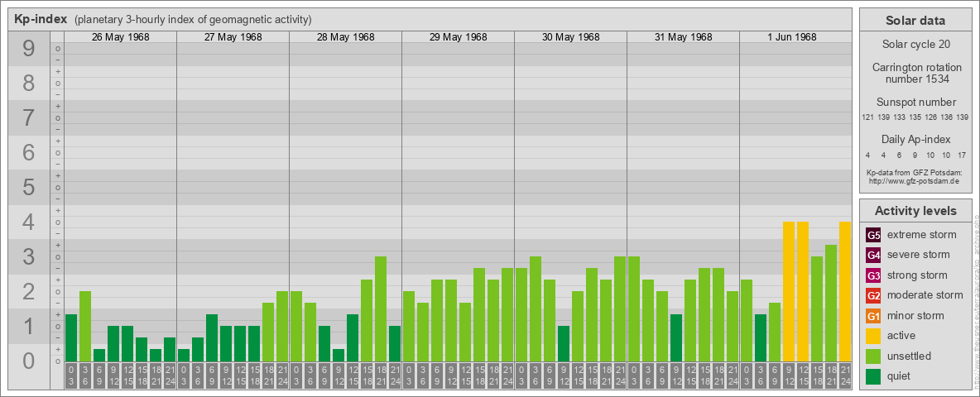Screen dimensions: 980x397
Task: Click the Sunspot number label
Action: tap(915, 103)
